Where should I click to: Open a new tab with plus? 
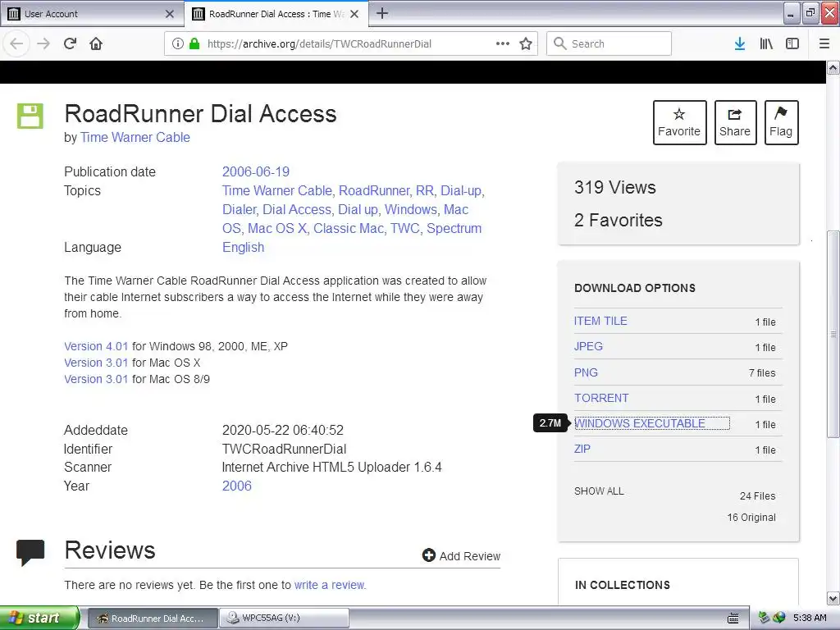[382, 13]
